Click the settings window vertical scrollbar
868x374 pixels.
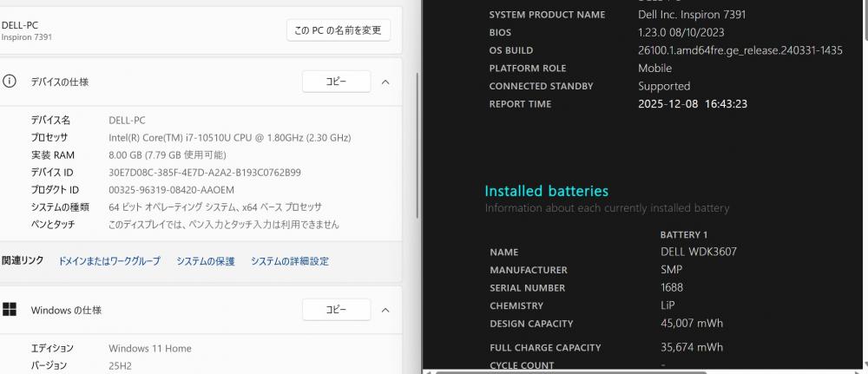click(418, 145)
